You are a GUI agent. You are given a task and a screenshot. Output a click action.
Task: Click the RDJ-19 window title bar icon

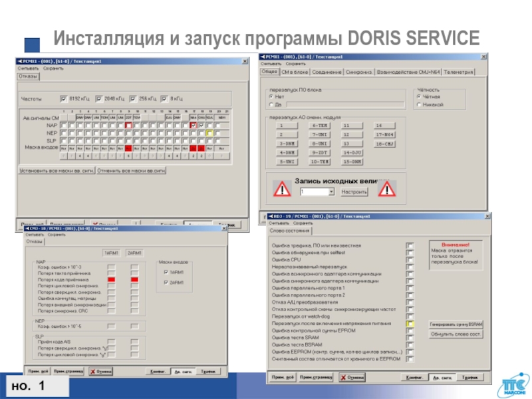271,216
